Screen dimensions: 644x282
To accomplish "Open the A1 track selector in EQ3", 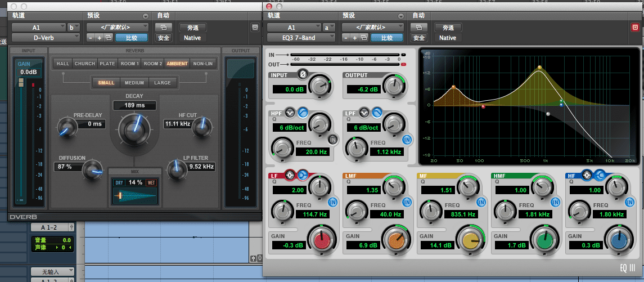I will [294, 28].
